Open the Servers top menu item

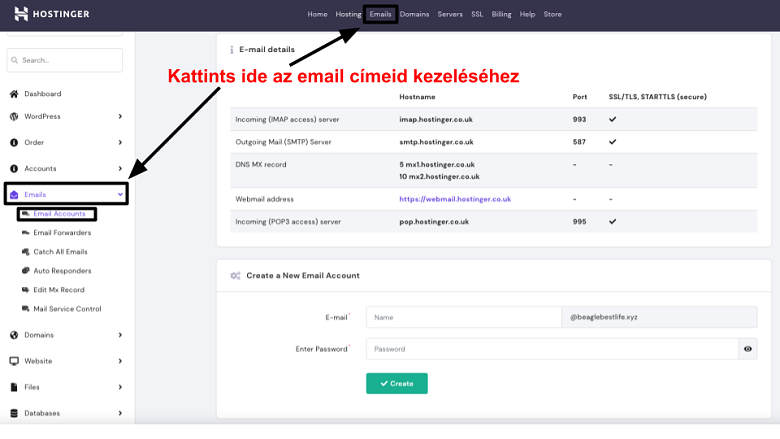point(450,14)
